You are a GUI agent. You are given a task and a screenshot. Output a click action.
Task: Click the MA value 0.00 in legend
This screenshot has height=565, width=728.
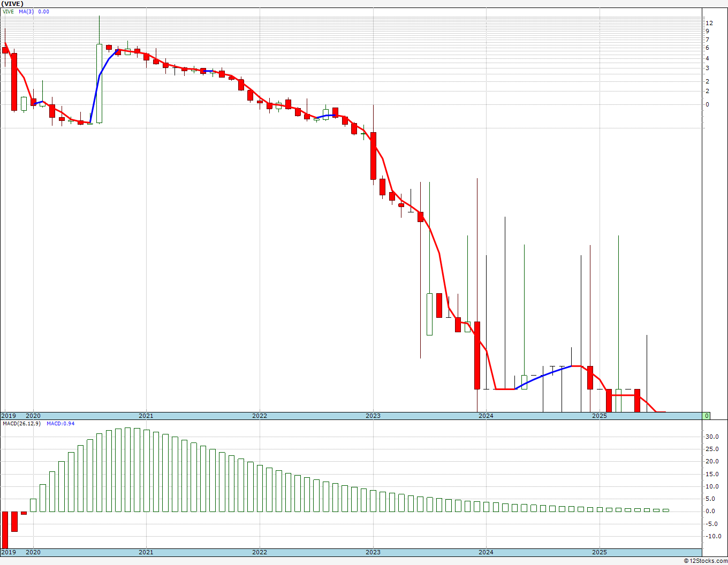click(44, 11)
